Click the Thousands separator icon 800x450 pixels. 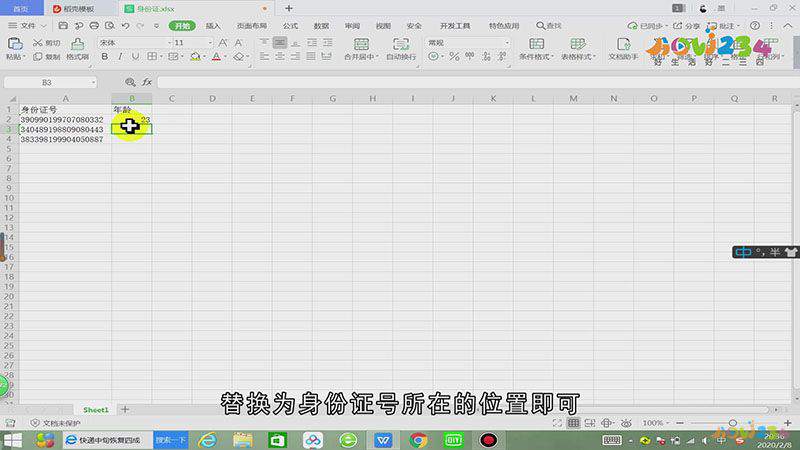470,57
